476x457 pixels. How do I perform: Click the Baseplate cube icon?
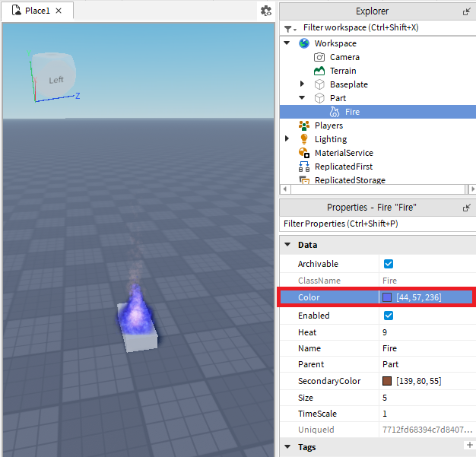coord(319,84)
